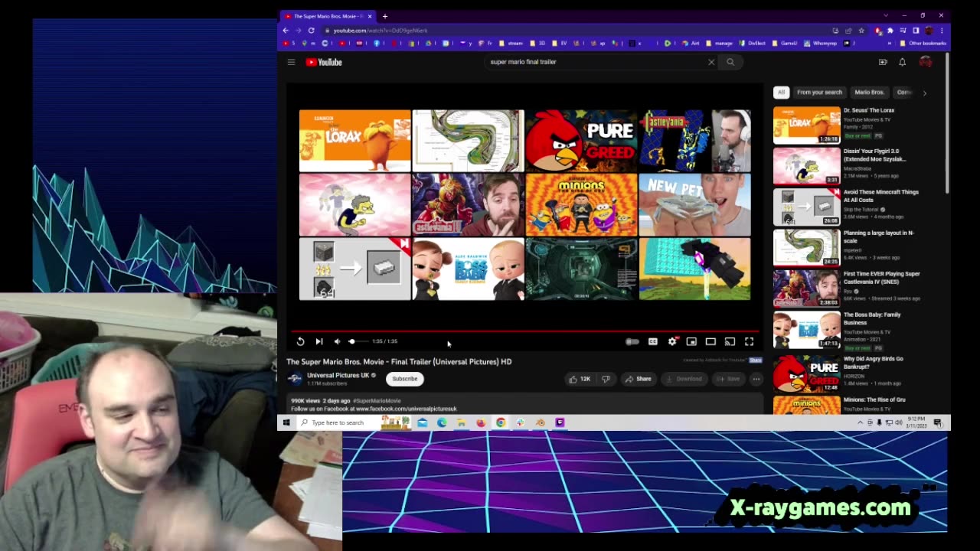The height and width of the screenshot is (551, 980).
Task: Click the red video progress bar
Action: pos(524,332)
